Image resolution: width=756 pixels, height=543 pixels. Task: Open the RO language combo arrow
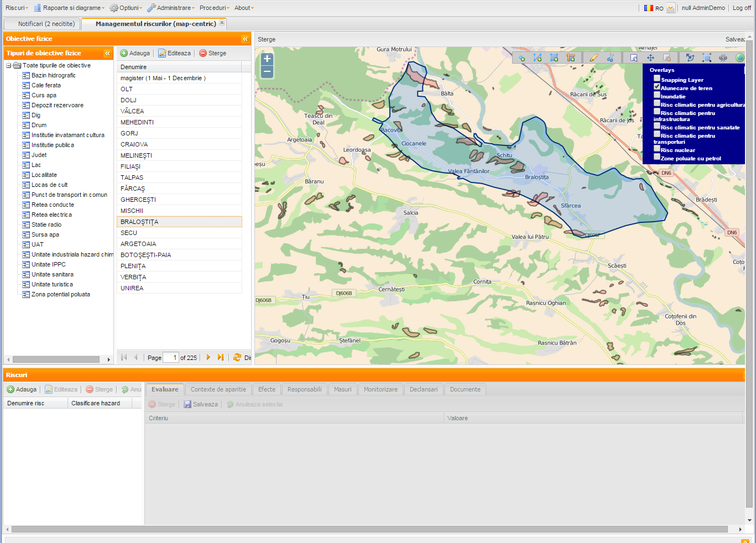[671, 8]
